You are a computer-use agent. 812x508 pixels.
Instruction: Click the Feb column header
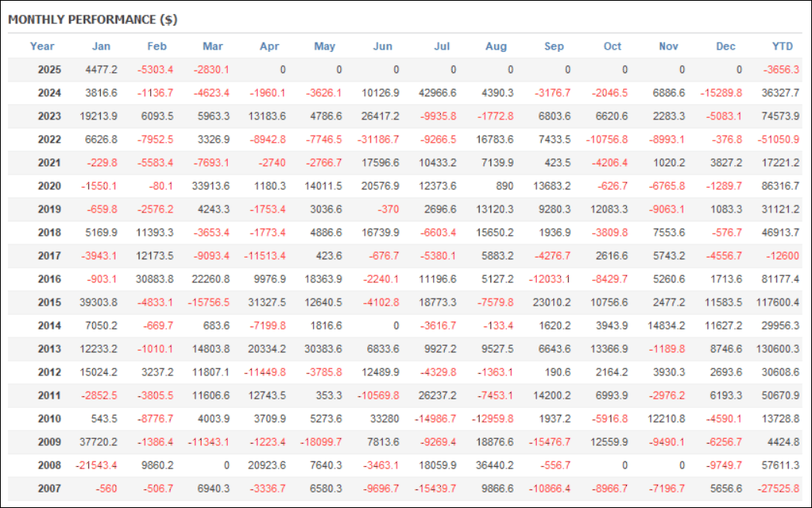(157, 46)
